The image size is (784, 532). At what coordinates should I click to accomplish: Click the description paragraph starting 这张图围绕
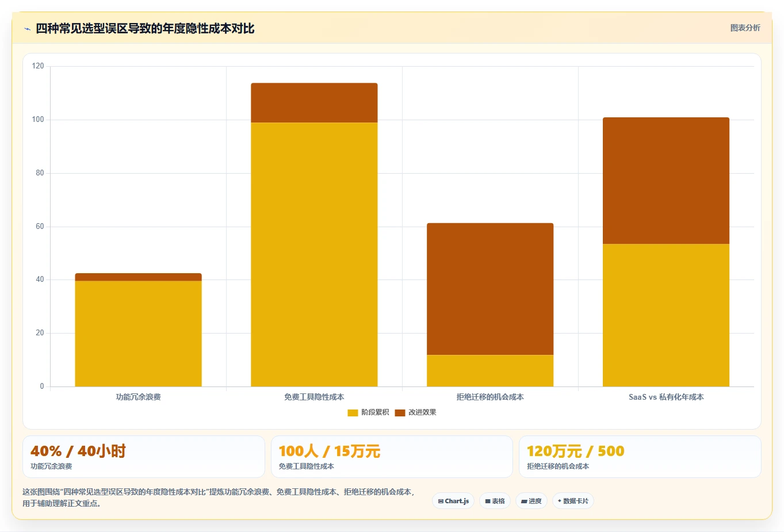pos(219,497)
